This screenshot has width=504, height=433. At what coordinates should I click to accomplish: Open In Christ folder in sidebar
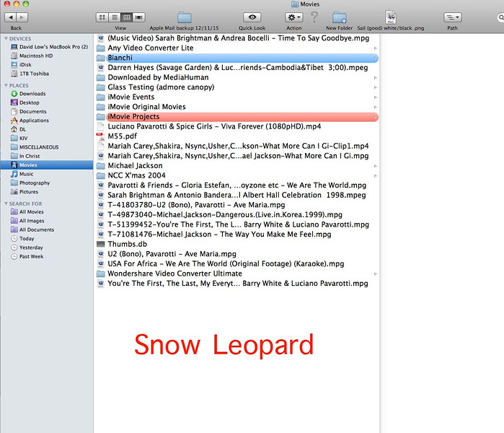tap(25, 156)
